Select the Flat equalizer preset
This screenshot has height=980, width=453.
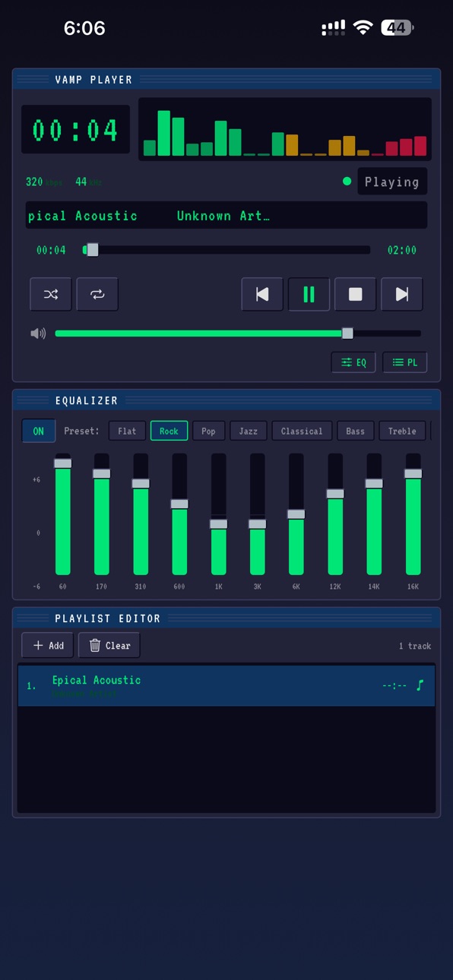click(x=127, y=431)
